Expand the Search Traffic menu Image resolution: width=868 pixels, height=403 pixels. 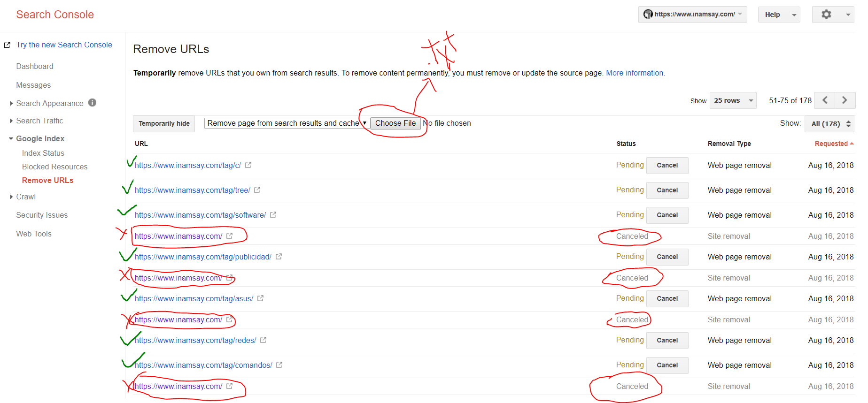point(11,121)
